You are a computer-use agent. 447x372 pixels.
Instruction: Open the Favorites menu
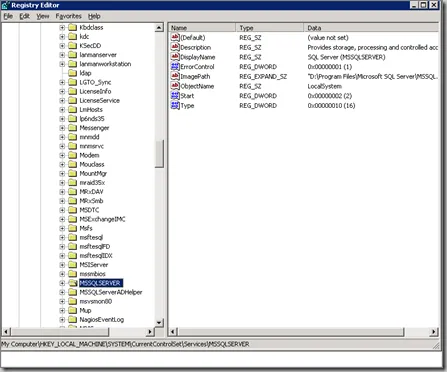(x=68, y=16)
